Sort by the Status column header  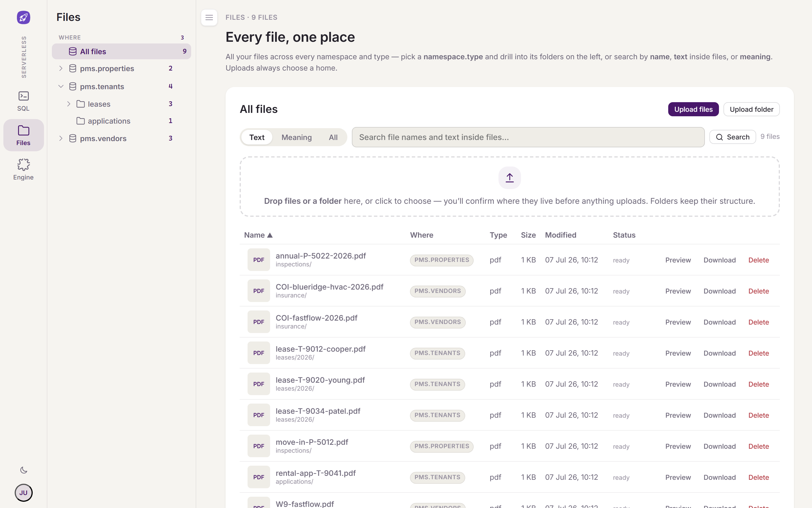pyautogui.click(x=624, y=235)
